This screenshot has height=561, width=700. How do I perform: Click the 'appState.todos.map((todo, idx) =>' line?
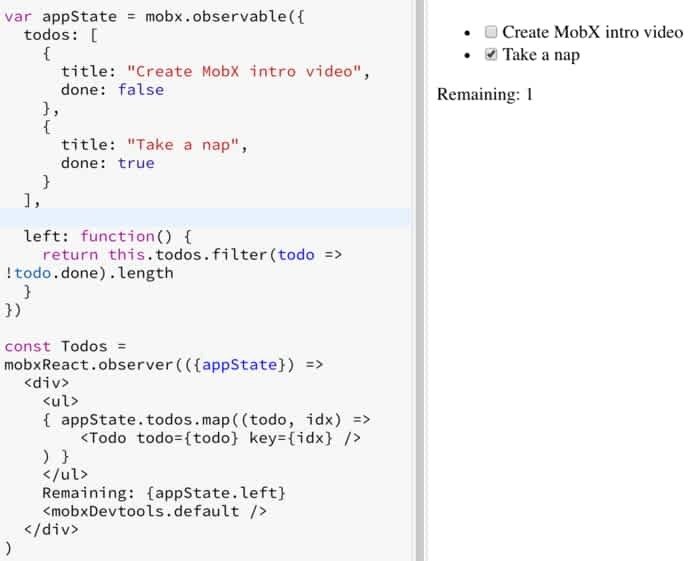pos(206,420)
